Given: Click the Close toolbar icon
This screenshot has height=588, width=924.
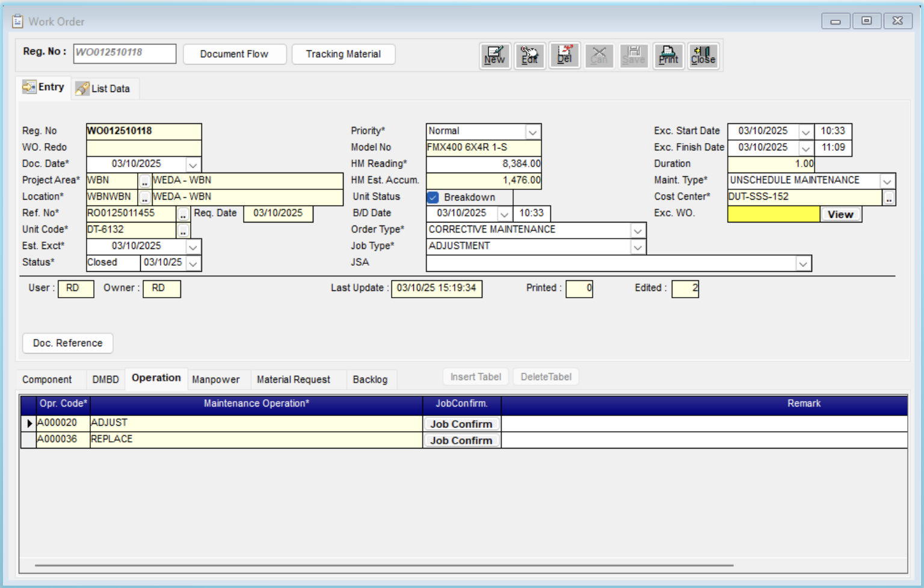Looking at the screenshot, I should pyautogui.click(x=703, y=56).
